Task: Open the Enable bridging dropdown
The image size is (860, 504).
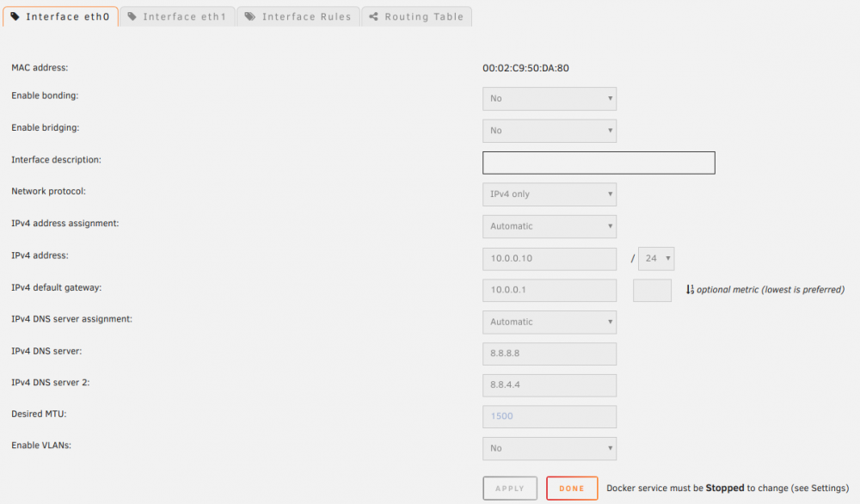Action: pos(549,131)
